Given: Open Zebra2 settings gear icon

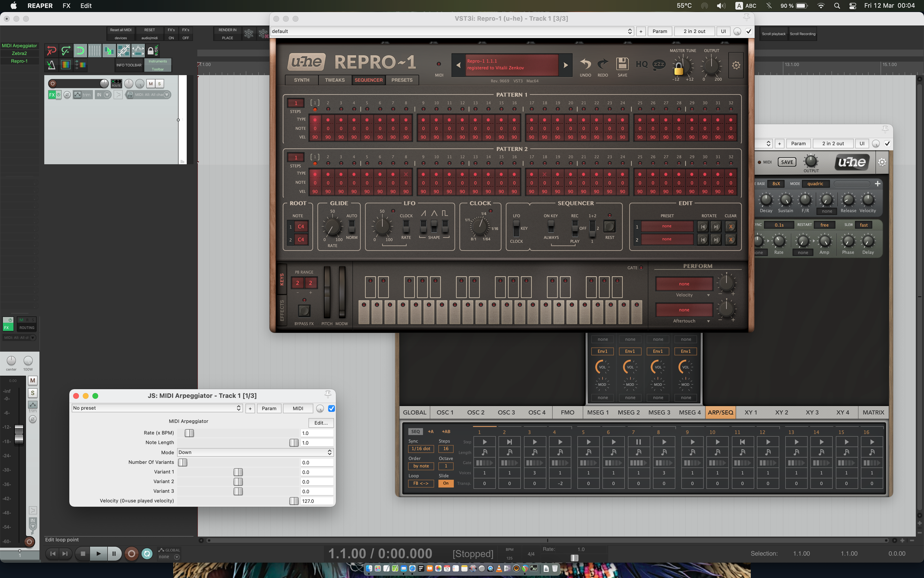Looking at the screenshot, I should pyautogui.click(x=882, y=162).
